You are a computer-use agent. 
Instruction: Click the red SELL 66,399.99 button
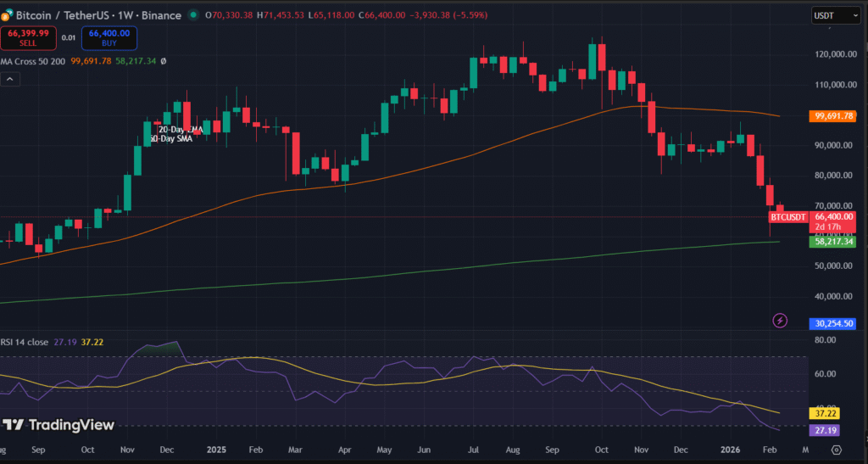point(28,38)
